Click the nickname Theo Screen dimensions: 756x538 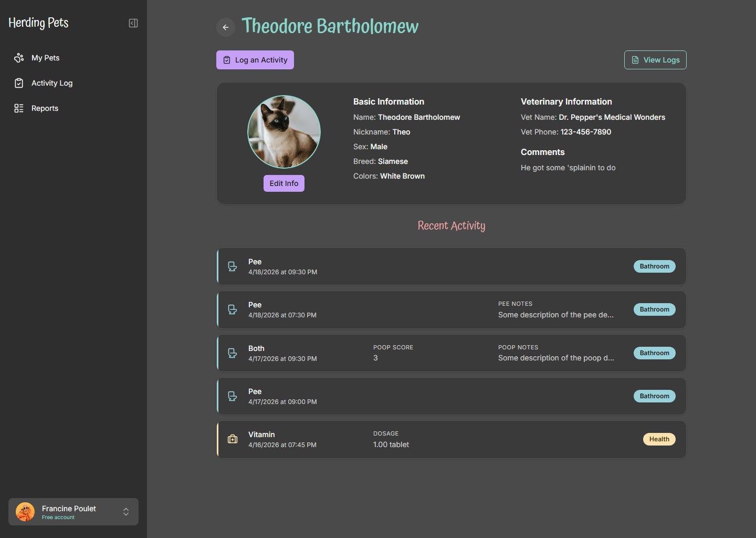pos(401,132)
